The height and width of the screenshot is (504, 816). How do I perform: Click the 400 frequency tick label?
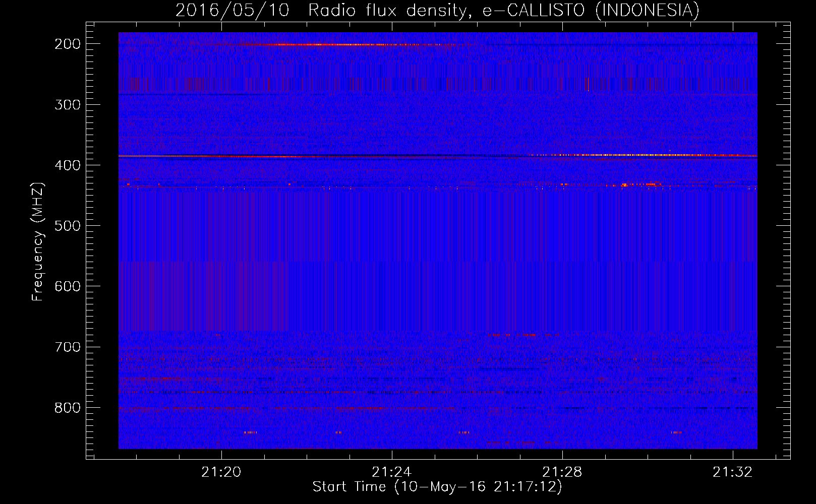click(68, 165)
